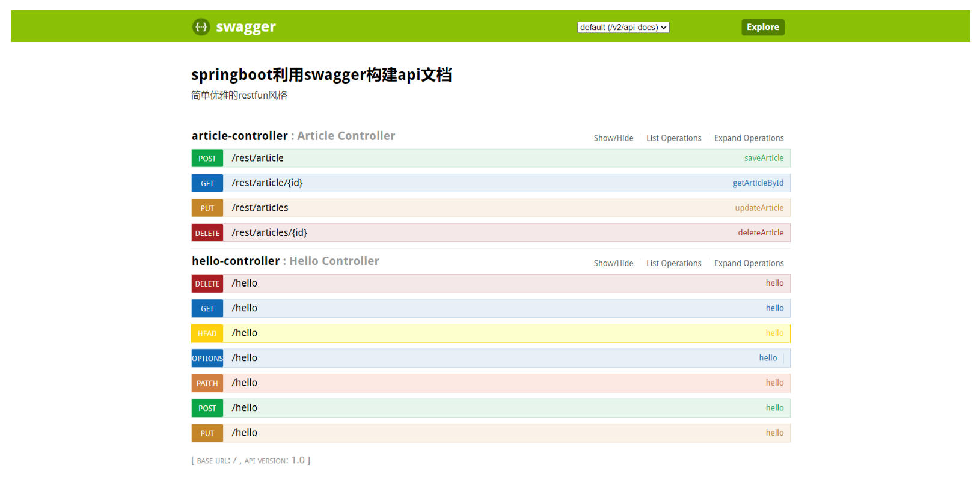Toggle Show/Hide for hello-controller
Viewport: 980px width, 489px height.
click(613, 263)
